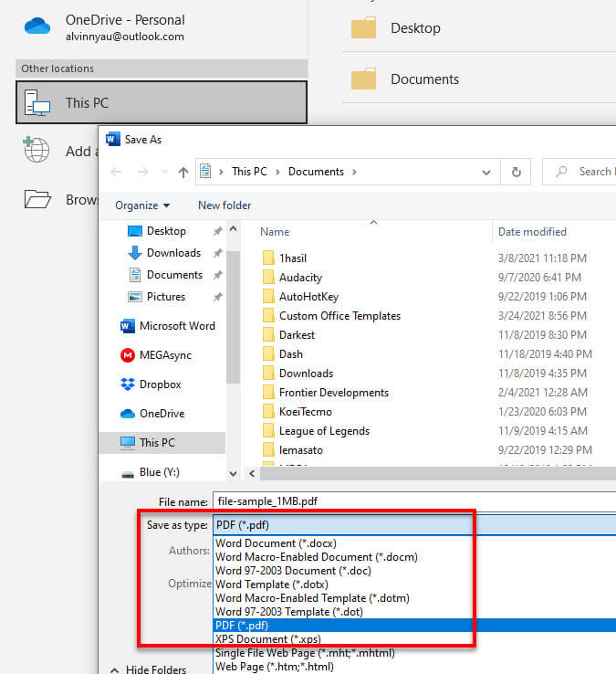Expand the chevron after Documents breadcrumb

pos(354,172)
